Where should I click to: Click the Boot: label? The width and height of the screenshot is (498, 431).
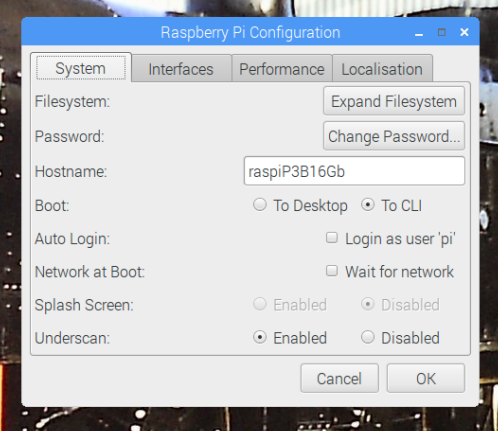(x=52, y=206)
